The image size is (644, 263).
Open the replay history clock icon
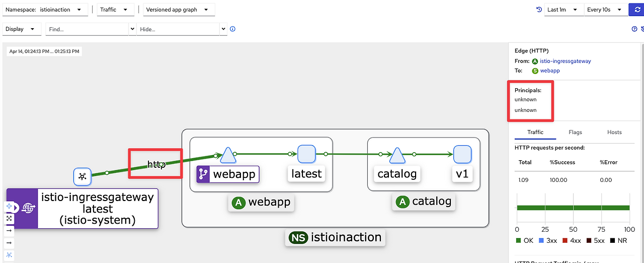coord(539,10)
